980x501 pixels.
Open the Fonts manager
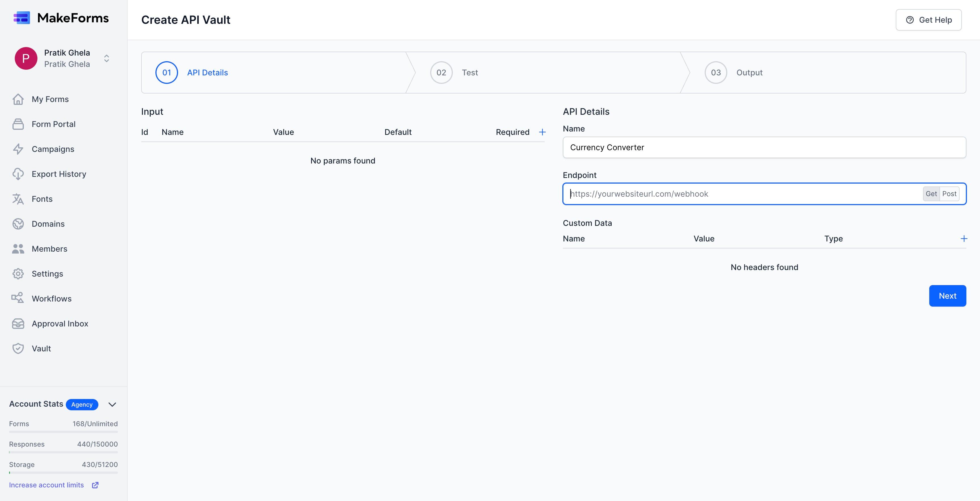coord(42,199)
